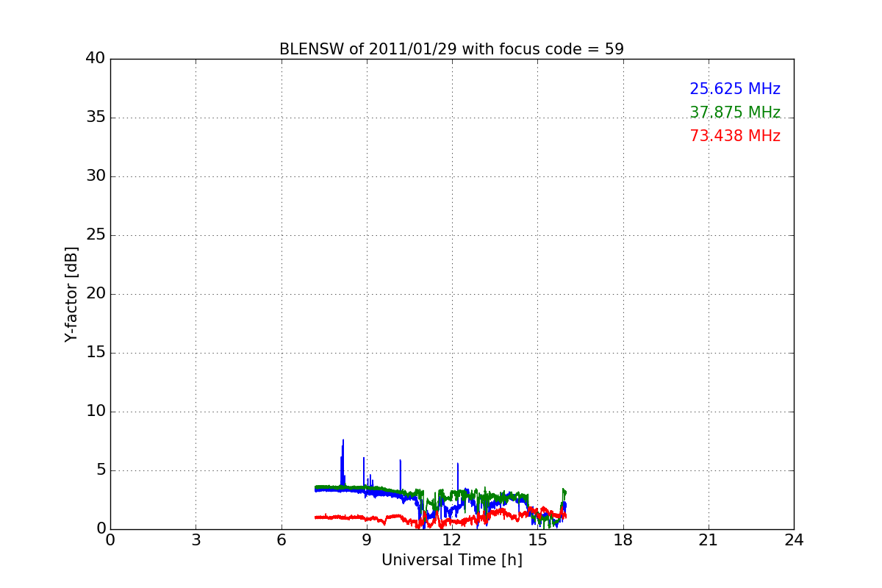Click the x-axis tick label 21
This screenshot has width=882, height=588.
point(709,540)
